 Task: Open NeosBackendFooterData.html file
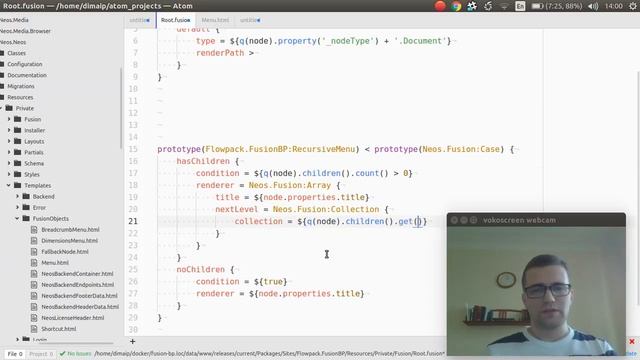coord(79,296)
